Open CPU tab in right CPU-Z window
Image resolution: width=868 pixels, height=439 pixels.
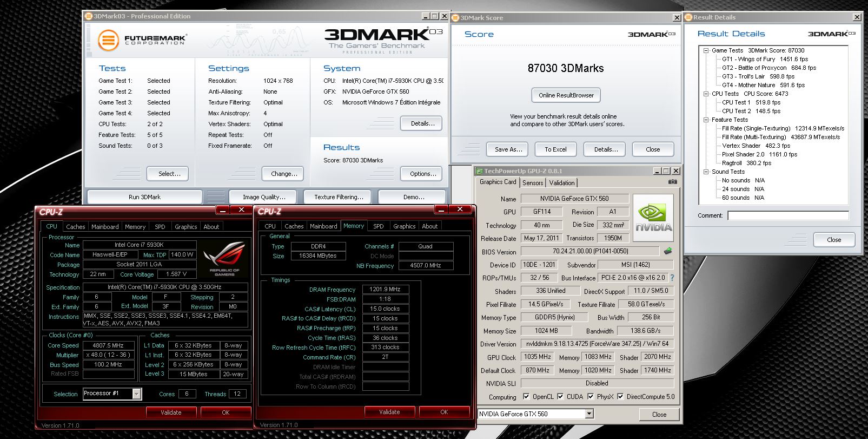pos(270,226)
